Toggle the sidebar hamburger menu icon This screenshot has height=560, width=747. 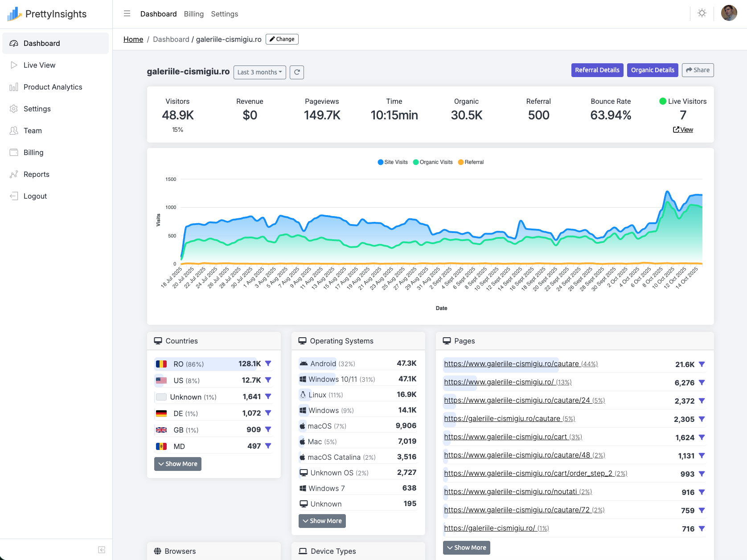point(127,14)
